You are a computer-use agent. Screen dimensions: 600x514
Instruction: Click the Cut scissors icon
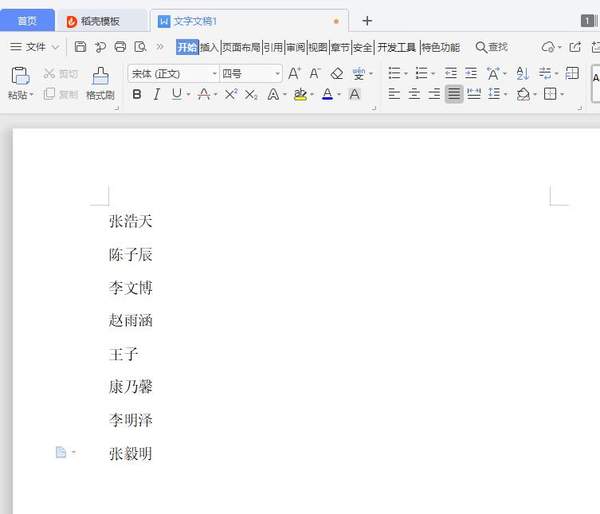(x=49, y=73)
